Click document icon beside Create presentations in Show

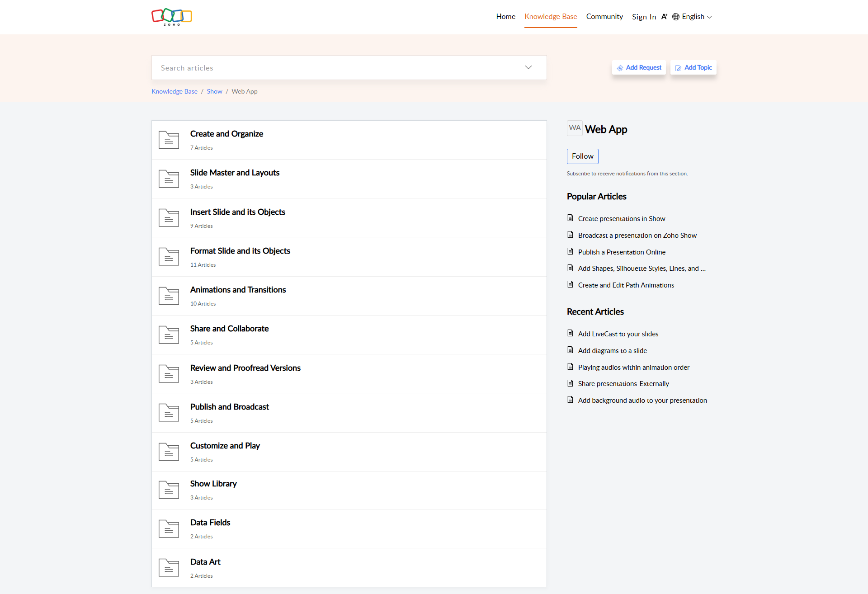click(x=570, y=218)
